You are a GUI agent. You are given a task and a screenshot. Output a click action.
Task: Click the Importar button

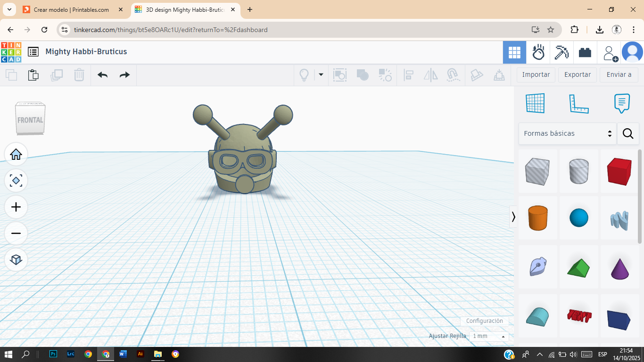[536, 74]
